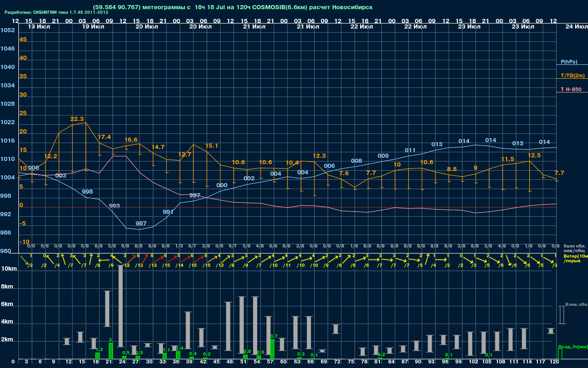Click the temperature value 8.8

[x=452, y=169]
